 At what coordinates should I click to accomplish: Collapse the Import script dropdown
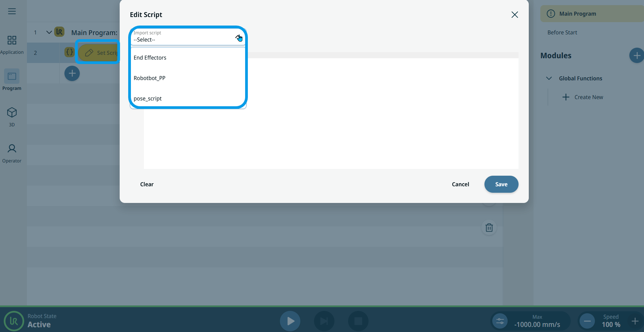coord(238,37)
